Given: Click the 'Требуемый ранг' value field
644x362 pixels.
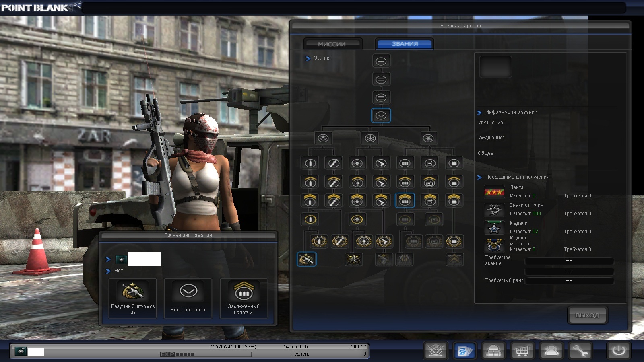Looking at the screenshot, I should 569,280.
